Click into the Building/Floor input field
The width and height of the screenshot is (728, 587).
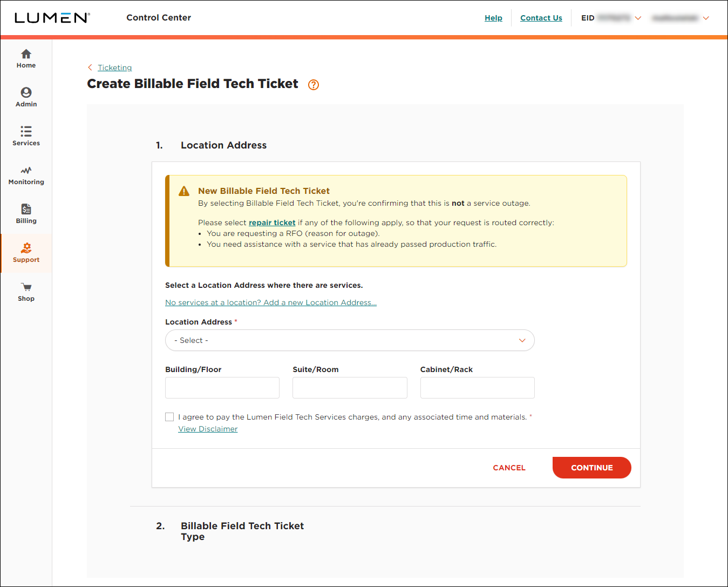(x=222, y=388)
